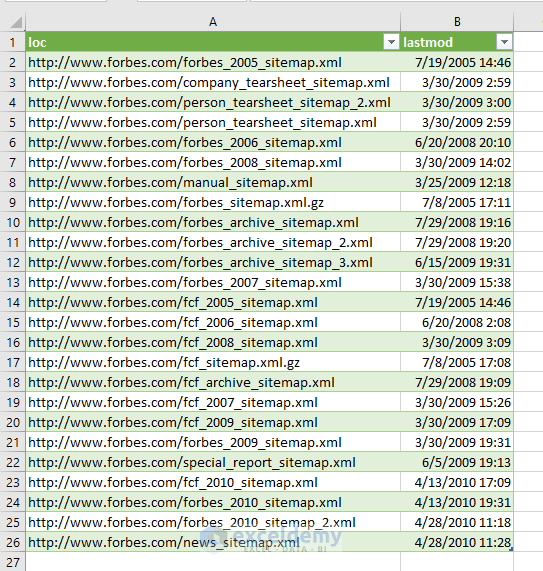Select date cell 3/25/2009 12:18
This screenshot has height=571, width=543.
point(457,182)
